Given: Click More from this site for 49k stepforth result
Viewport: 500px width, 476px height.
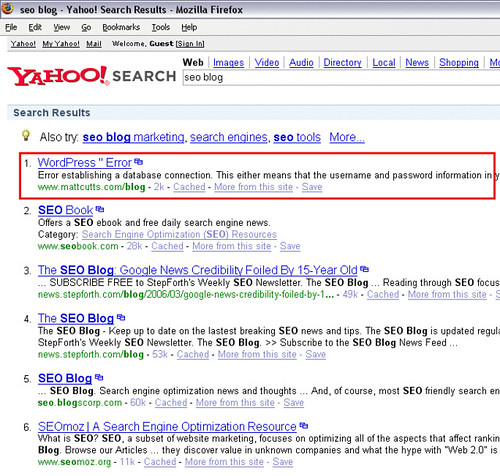Looking at the screenshot, I should point(447,294).
